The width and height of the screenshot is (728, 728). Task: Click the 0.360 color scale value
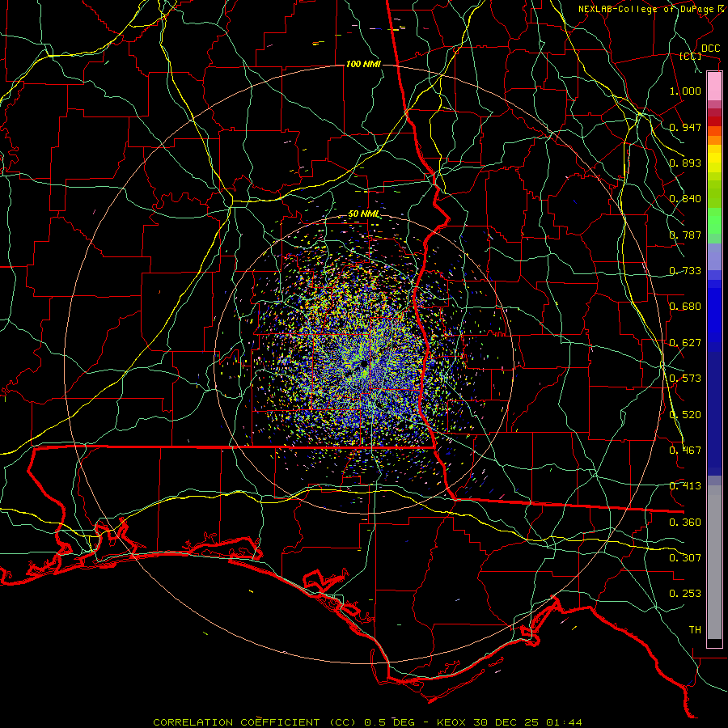tap(685, 523)
